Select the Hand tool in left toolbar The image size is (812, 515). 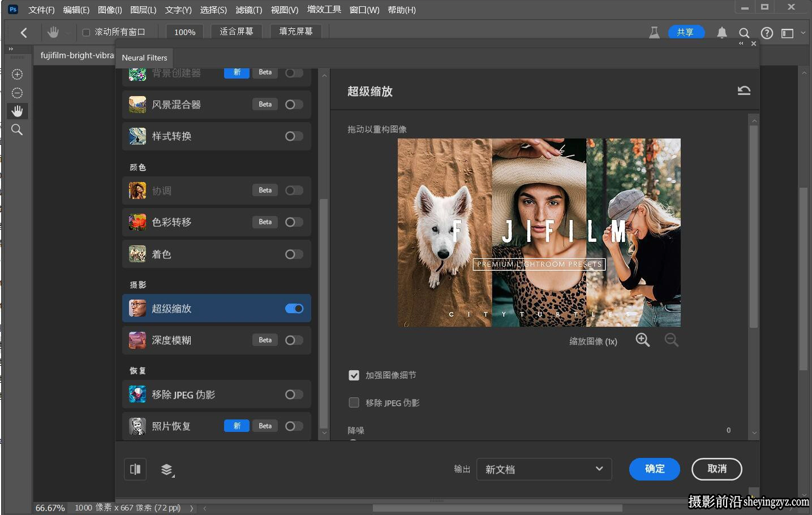18,111
